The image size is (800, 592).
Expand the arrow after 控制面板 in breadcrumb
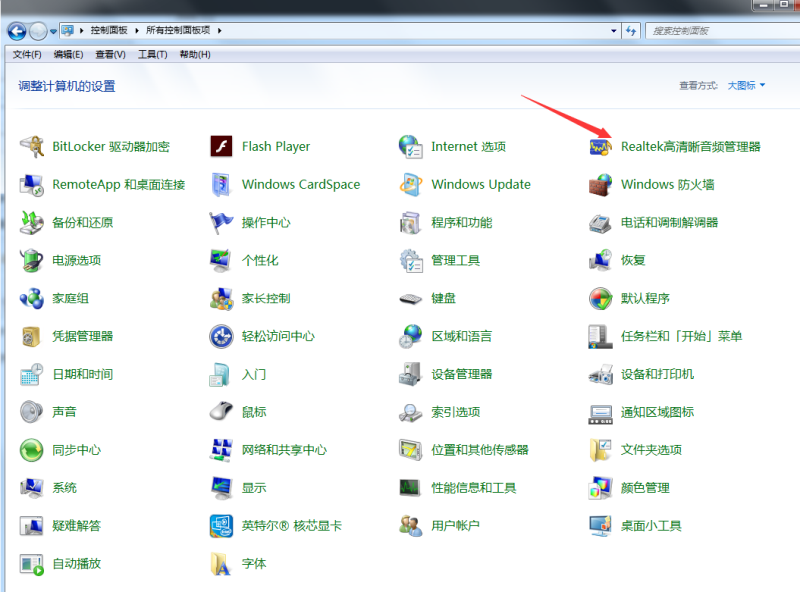(137, 31)
